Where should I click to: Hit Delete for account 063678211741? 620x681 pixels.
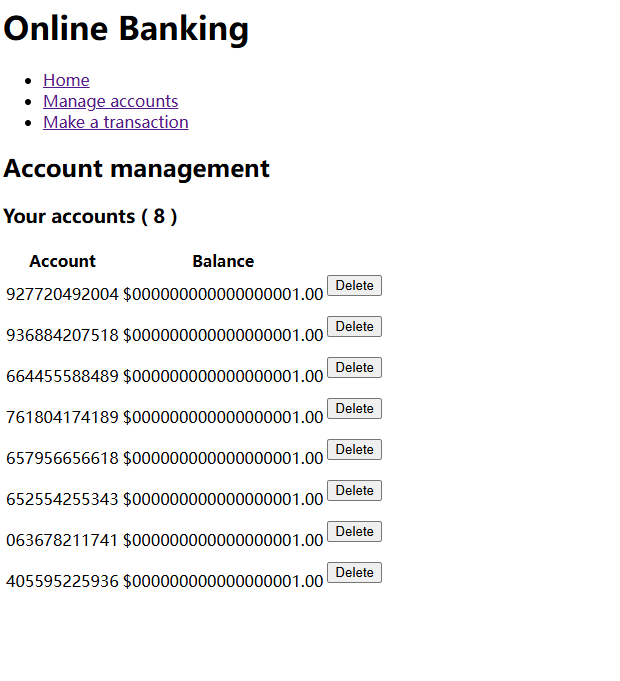[354, 532]
